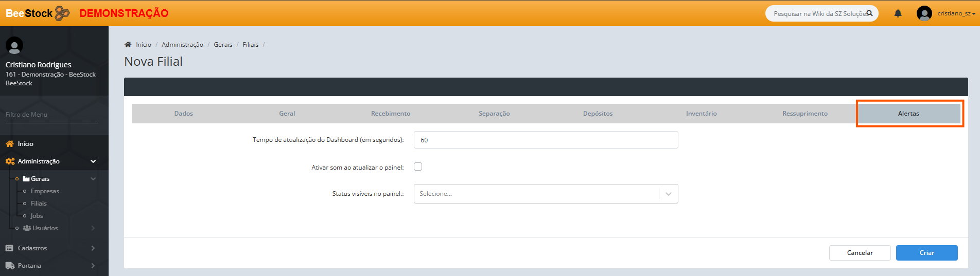The image size is (980, 276).
Task: Enable the 'Ativar som ao atualizar o painel' checkbox
Action: (418, 167)
